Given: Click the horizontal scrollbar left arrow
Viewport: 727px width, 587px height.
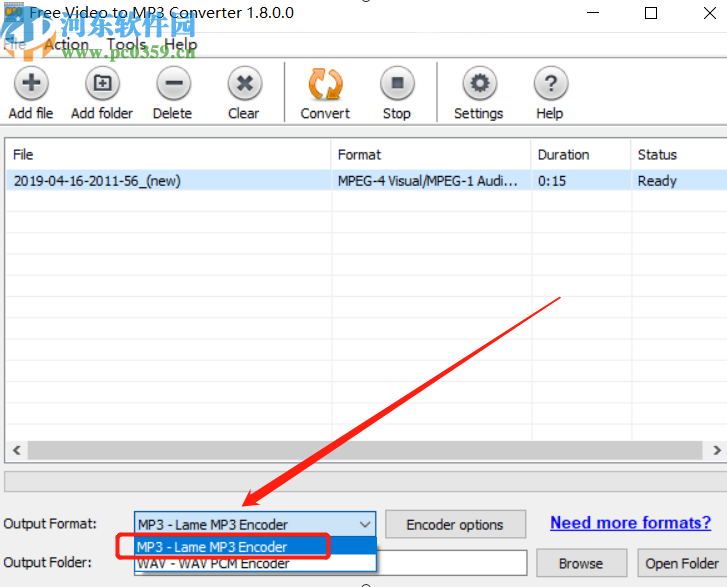Looking at the screenshot, I should 17,450.
